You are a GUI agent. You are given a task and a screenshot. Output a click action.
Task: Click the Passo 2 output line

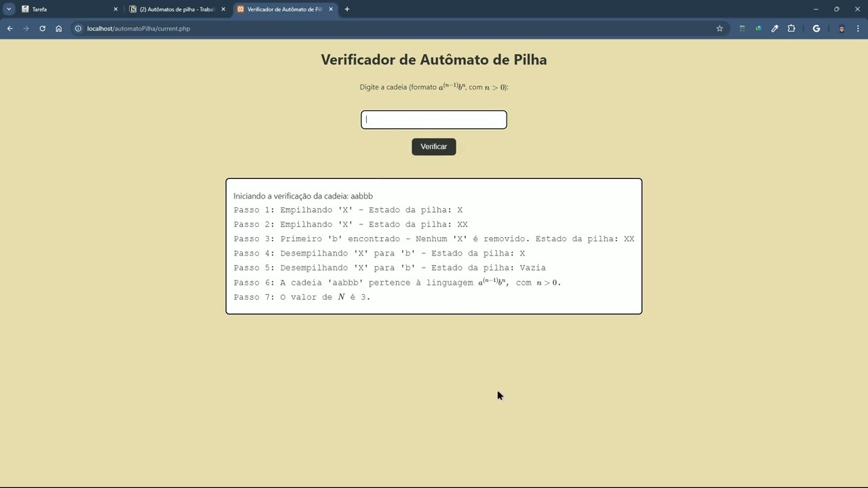[x=351, y=224]
